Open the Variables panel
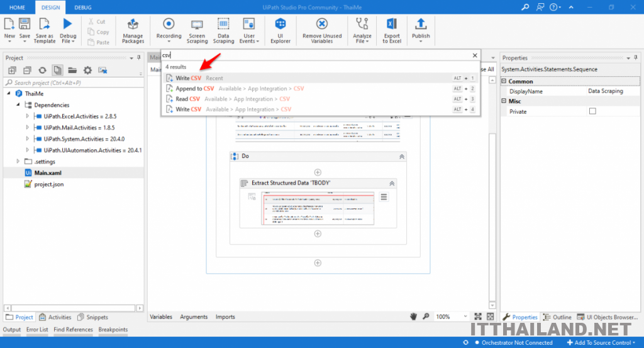The width and height of the screenshot is (644, 348). 161,317
